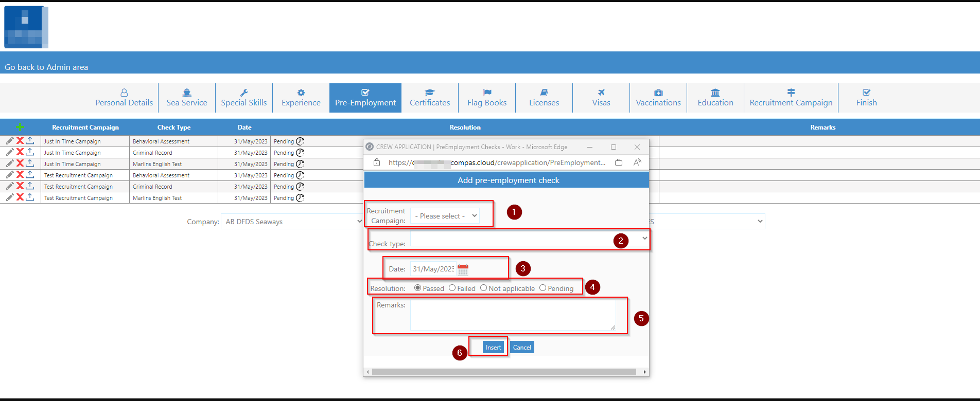Click the Insert button

493,348
